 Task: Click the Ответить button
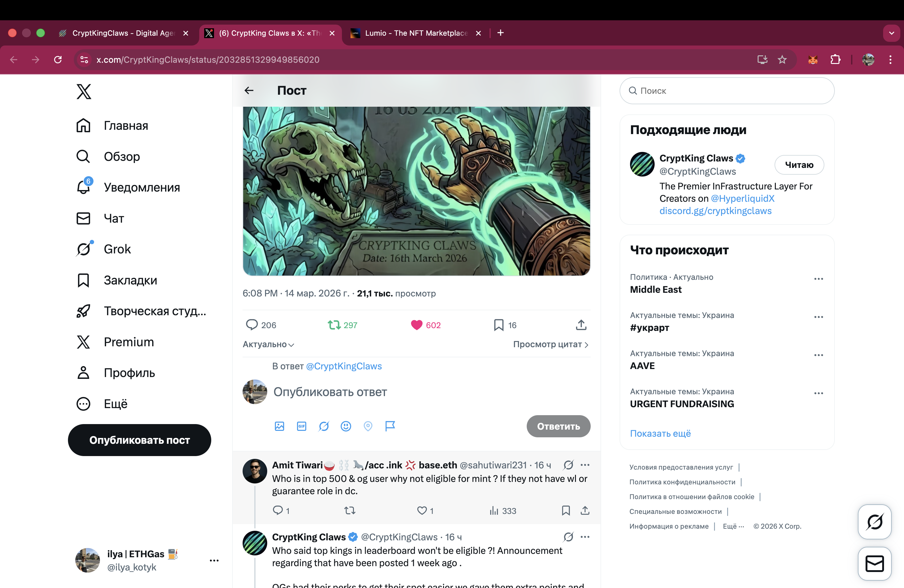click(558, 426)
